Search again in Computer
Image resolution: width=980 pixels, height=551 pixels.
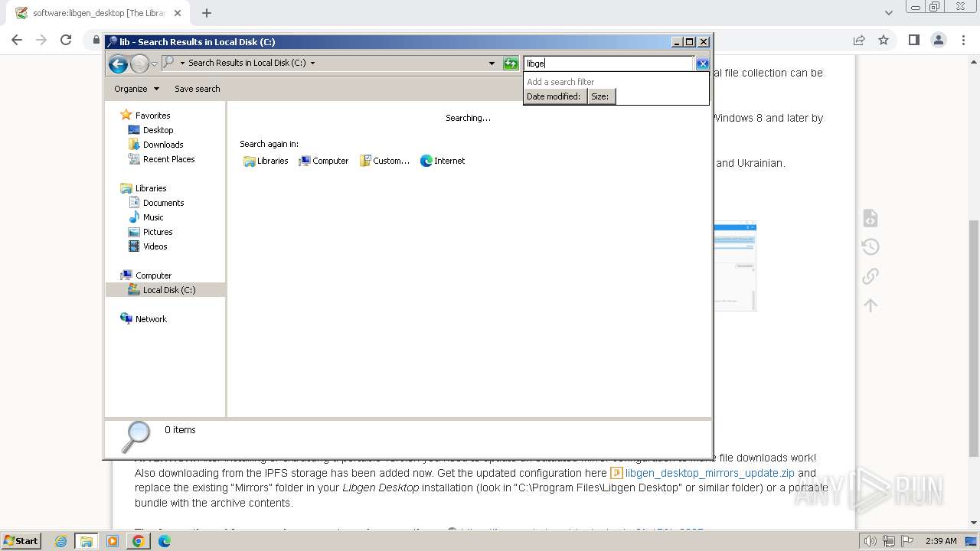point(323,161)
